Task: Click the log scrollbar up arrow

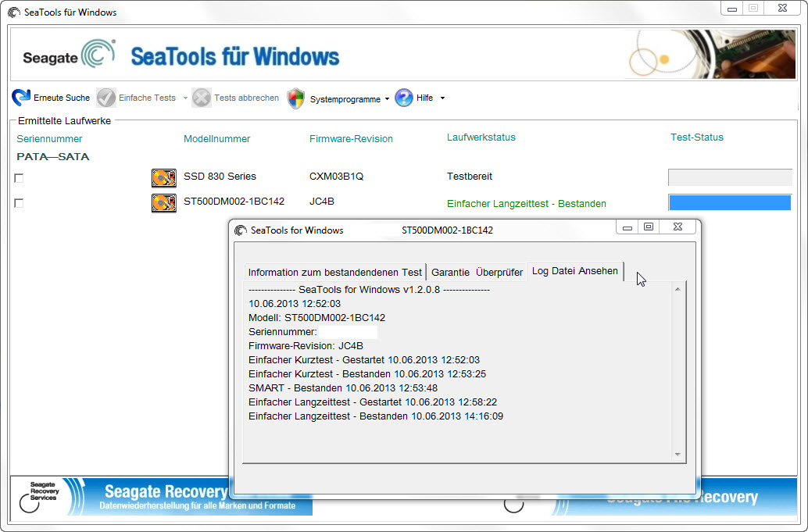Action: [678, 289]
